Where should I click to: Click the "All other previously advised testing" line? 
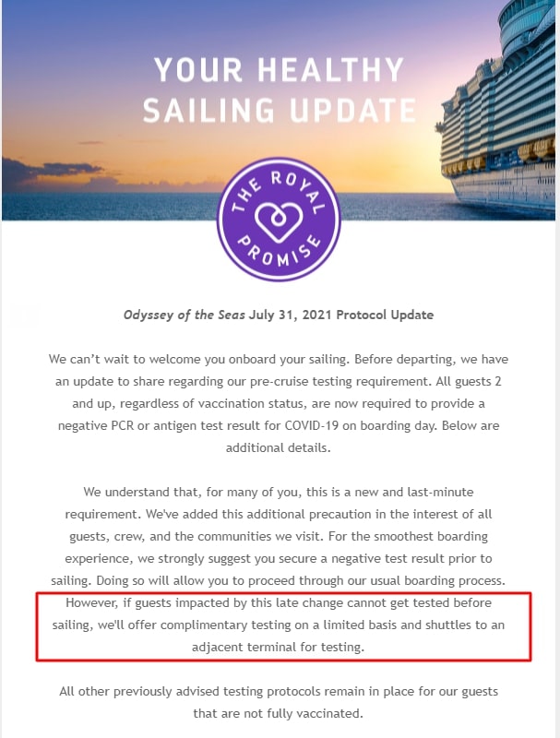tap(279, 691)
